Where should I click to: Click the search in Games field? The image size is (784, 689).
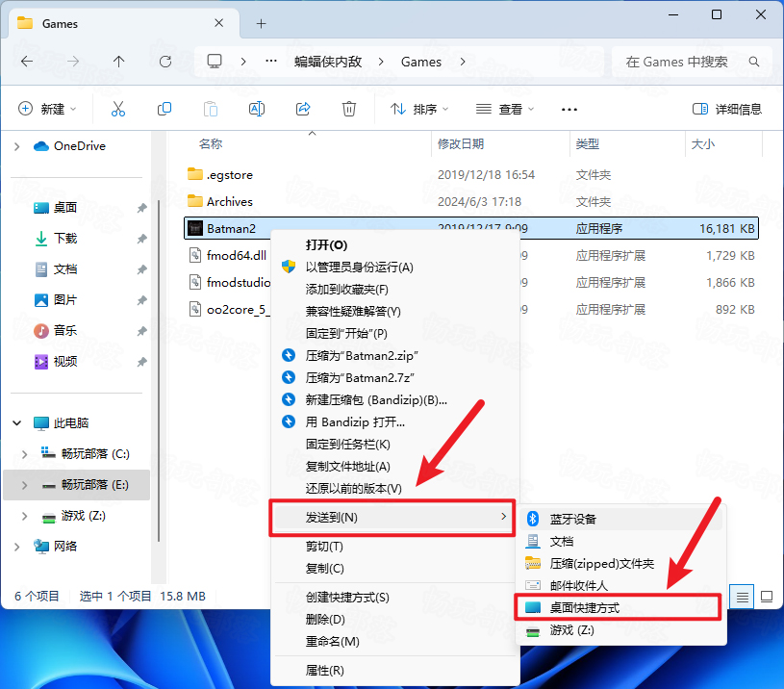click(692, 62)
